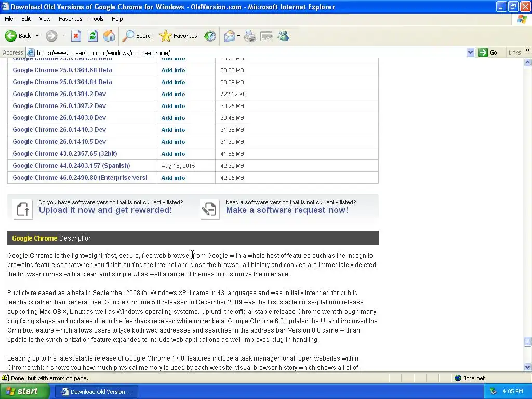Click the green Back arrow icon
This screenshot has height=399, width=532.
click(x=11, y=36)
